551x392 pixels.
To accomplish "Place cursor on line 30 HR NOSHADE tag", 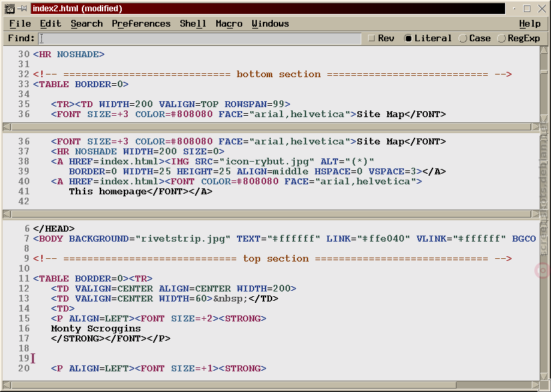I will pos(69,55).
